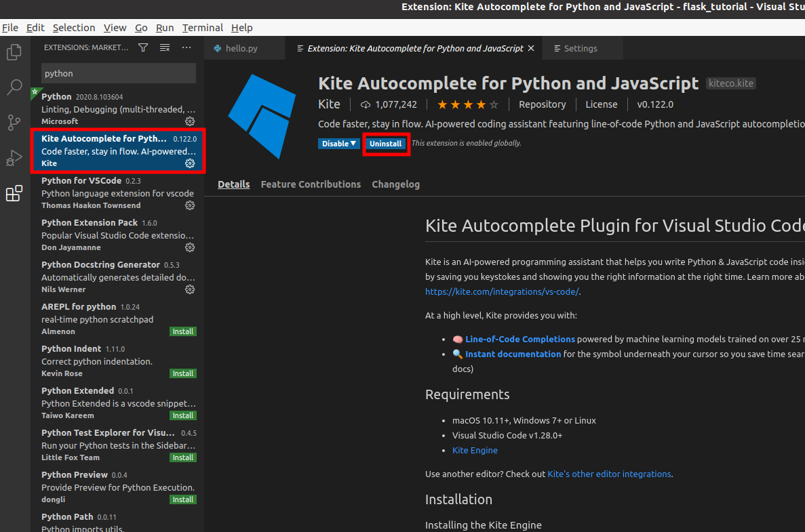Open the Edit menu
Screen dimensions: 805x532
[35, 28]
